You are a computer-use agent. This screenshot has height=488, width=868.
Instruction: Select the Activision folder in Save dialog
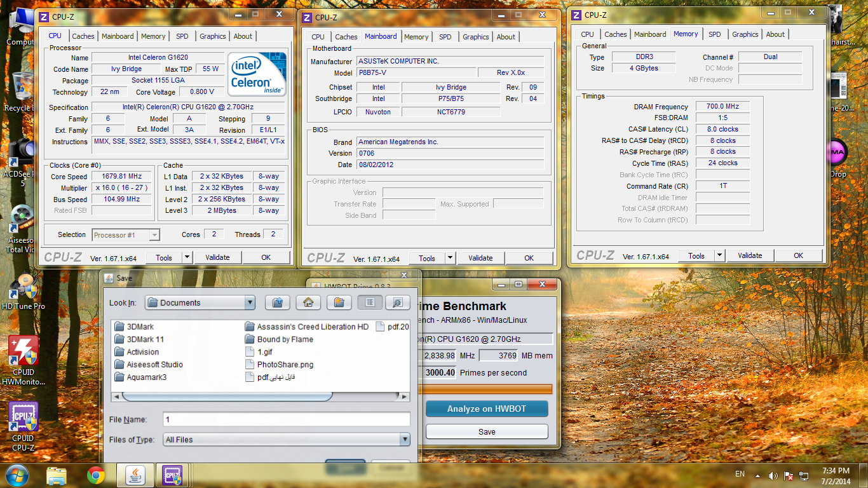click(137, 352)
